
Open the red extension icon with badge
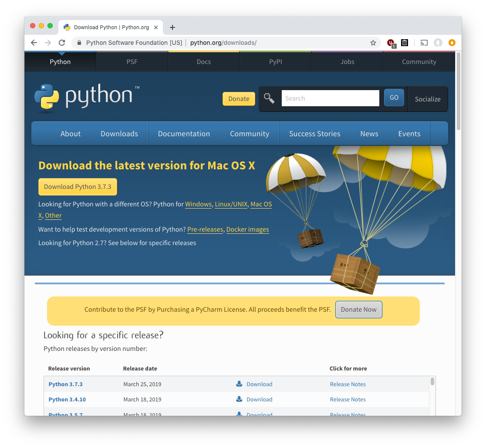coord(391,44)
